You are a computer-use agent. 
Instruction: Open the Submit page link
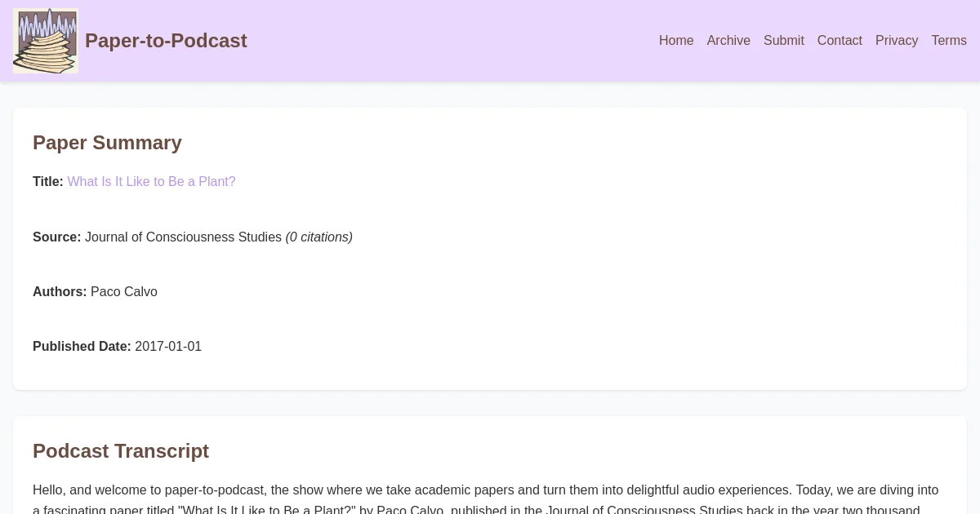click(x=784, y=41)
